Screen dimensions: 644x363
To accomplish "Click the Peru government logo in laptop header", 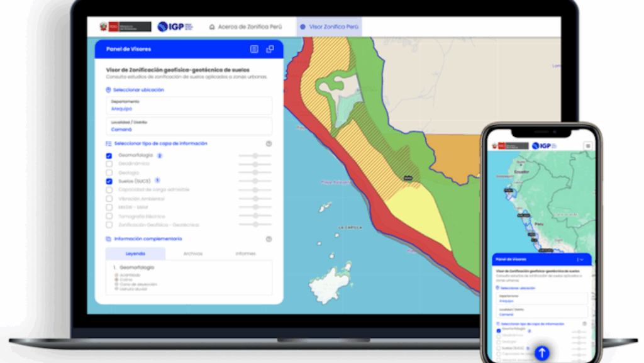I will pyautogui.click(x=125, y=27).
